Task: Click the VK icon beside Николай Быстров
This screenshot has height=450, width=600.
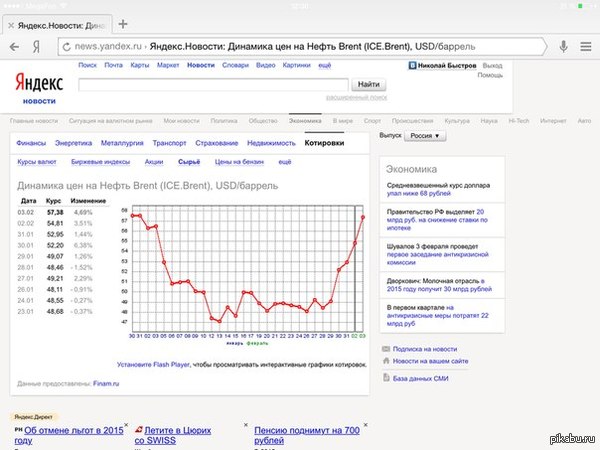Action: (x=412, y=65)
